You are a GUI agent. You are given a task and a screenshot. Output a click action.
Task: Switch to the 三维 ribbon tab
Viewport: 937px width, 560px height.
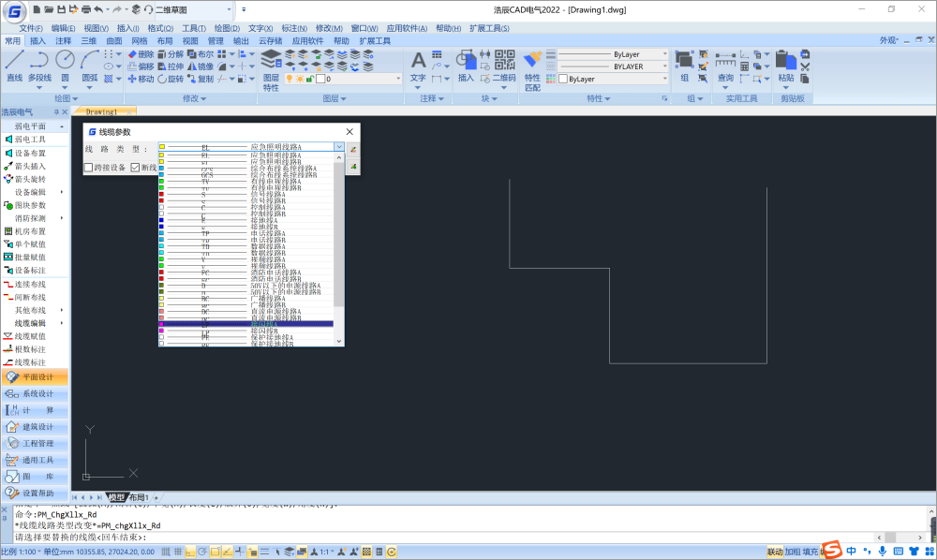[x=88, y=41]
